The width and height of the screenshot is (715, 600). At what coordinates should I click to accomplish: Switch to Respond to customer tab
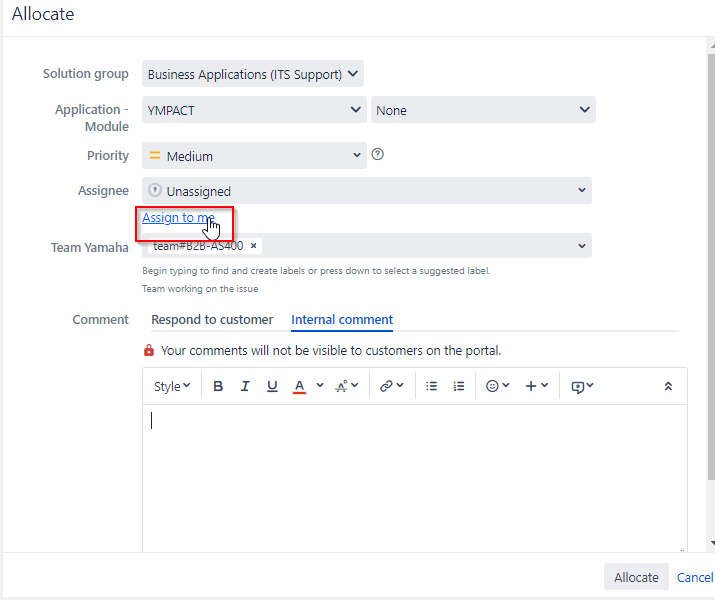pos(212,320)
